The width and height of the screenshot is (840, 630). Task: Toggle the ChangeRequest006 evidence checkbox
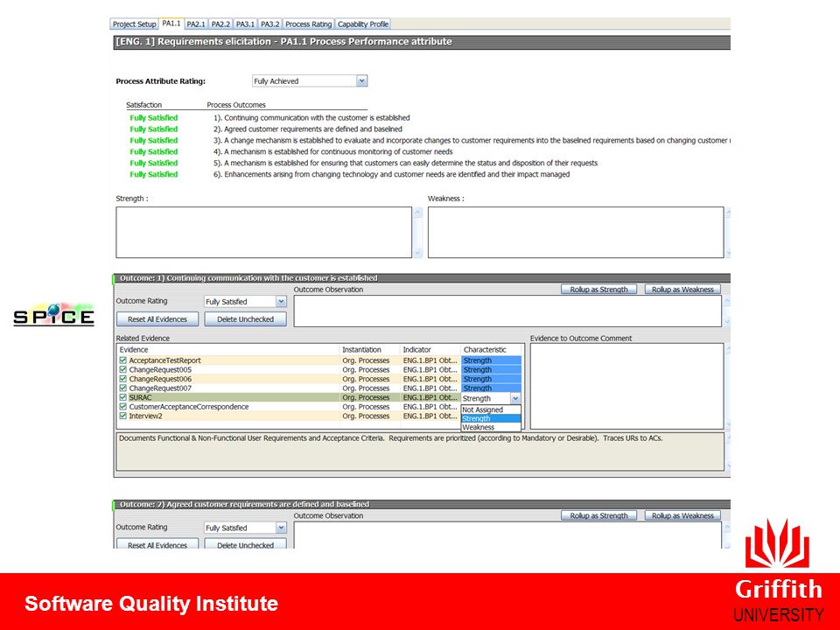pyautogui.click(x=123, y=379)
